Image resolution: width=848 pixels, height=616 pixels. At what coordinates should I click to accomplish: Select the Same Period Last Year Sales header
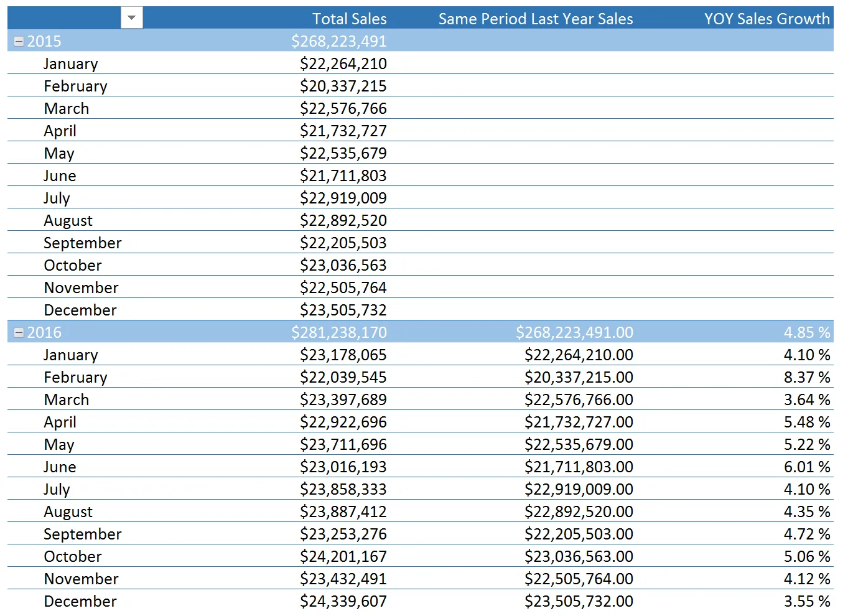[536, 19]
